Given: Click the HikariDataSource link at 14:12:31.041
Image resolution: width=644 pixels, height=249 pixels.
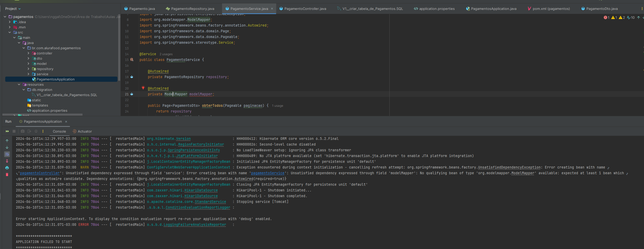Looking at the screenshot, I should [201, 190].
